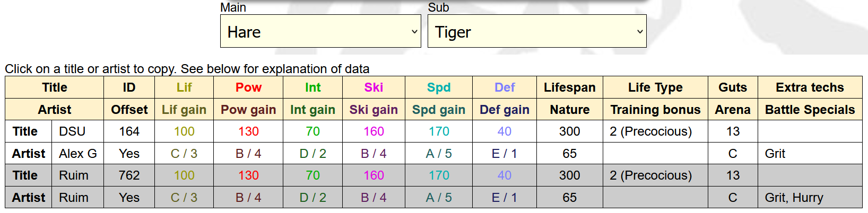Click the Life Type header cell

click(x=655, y=87)
